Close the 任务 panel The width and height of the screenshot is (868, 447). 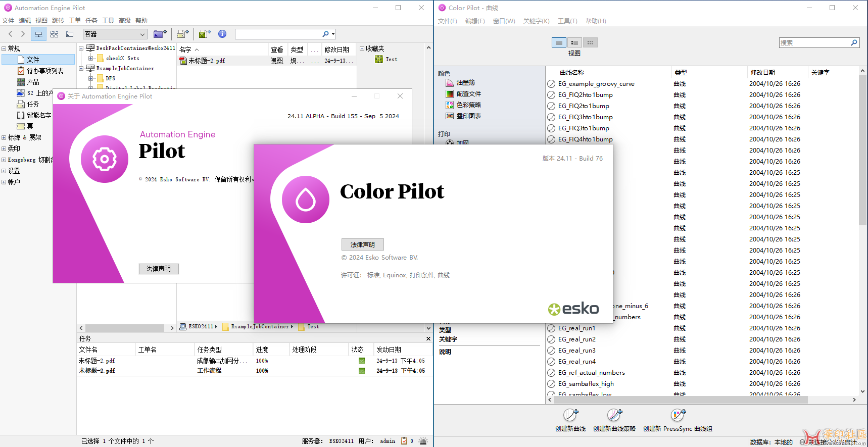tap(428, 338)
